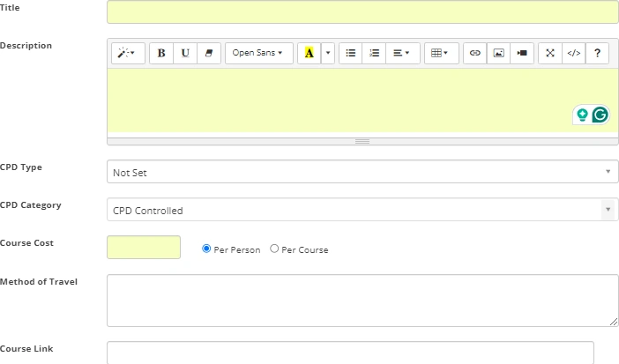Toggle fullscreen editor mode
The height and width of the screenshot is (364, 619).
pyautogui.click(x=549, y=53)
